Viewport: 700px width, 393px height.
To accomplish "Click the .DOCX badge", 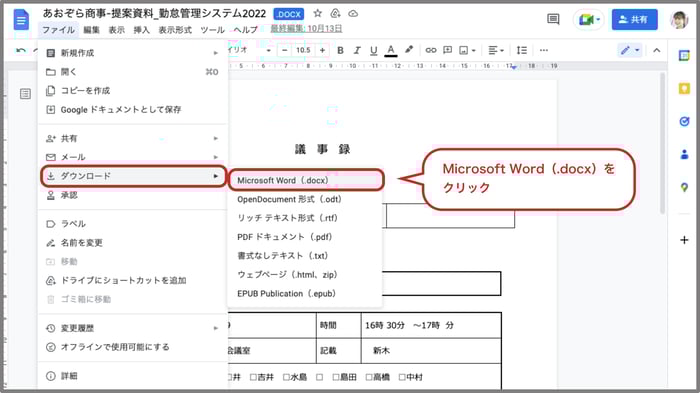I will 288,14.
